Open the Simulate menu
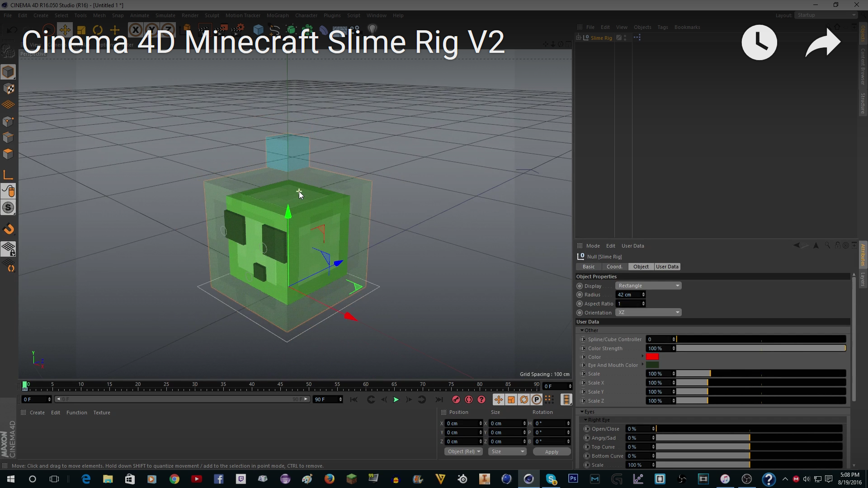Screen dimensions: 868x488 165,15
